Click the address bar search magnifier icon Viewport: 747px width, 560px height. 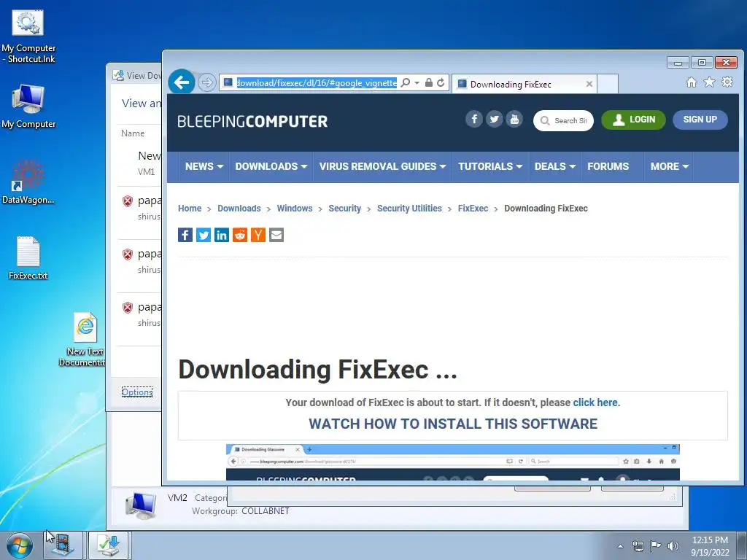(x=405, y=83)
